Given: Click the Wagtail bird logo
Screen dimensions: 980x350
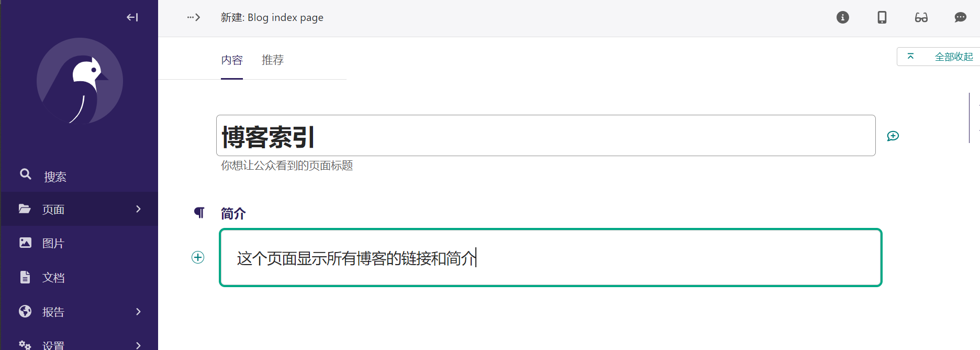Looking at the screenshot, I should pyautogui.click(x=80, y=81).
